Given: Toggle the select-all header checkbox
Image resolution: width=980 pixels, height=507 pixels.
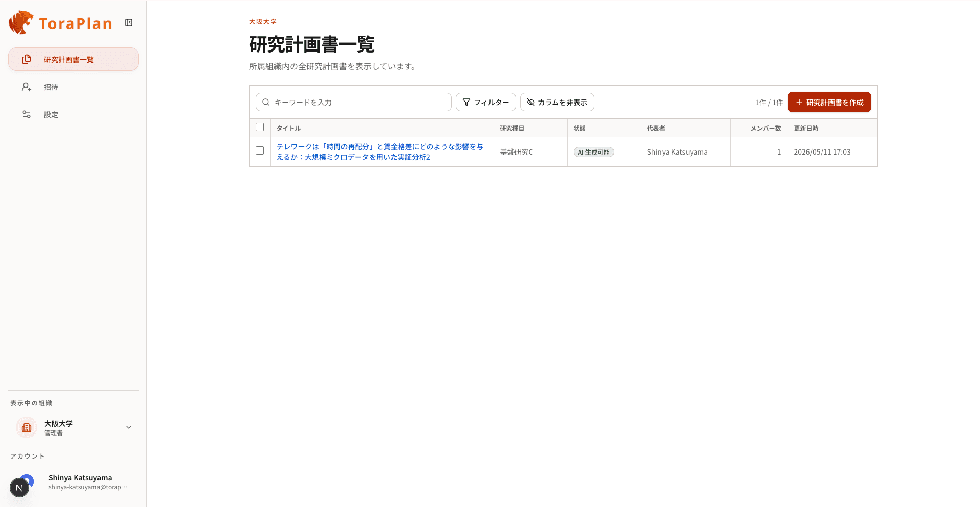Looking at the screenshot, I should [x=260, y=127].
